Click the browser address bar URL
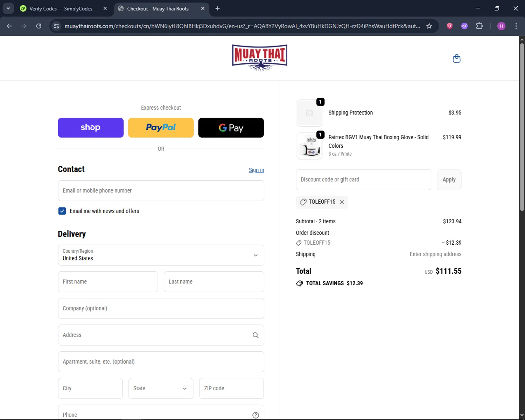Screen dimensions: 525x420 point(242,26)
